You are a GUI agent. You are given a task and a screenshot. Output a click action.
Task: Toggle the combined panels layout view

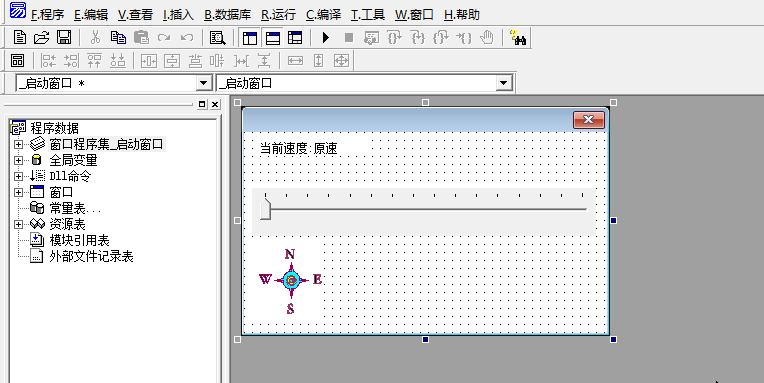pos(295,38)
